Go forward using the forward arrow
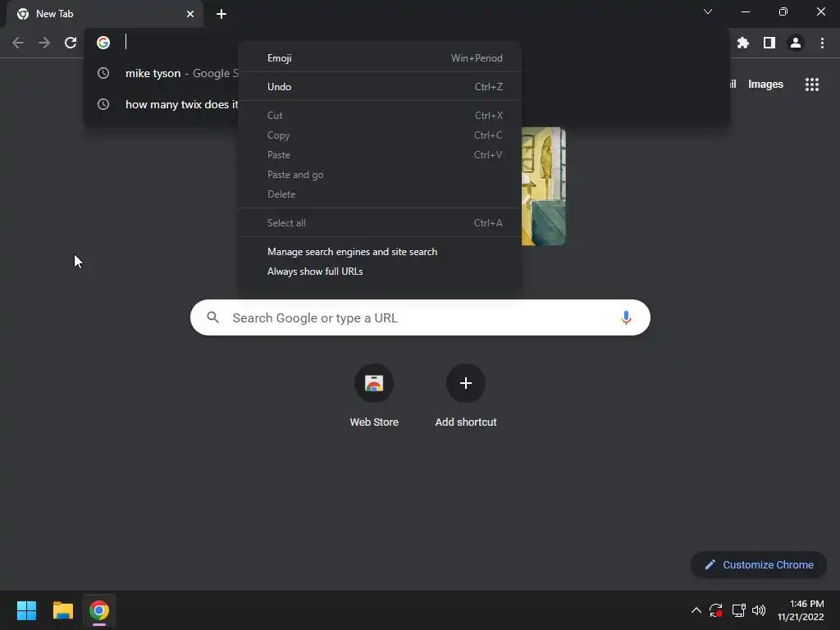Viewport: 840px width, 630px height. coord(44,43)
